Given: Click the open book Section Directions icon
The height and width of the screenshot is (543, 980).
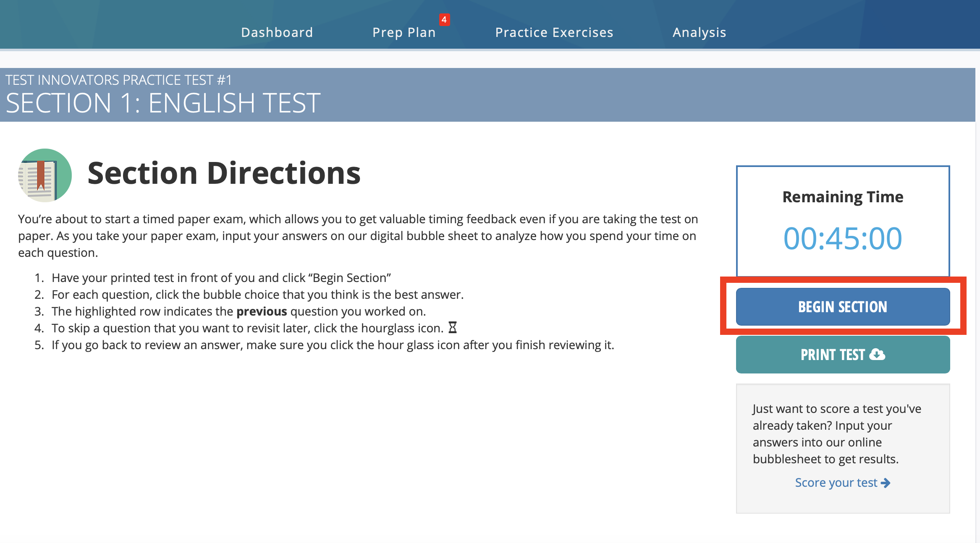Looking at the screenshot, I should click(x=45, y=175).
